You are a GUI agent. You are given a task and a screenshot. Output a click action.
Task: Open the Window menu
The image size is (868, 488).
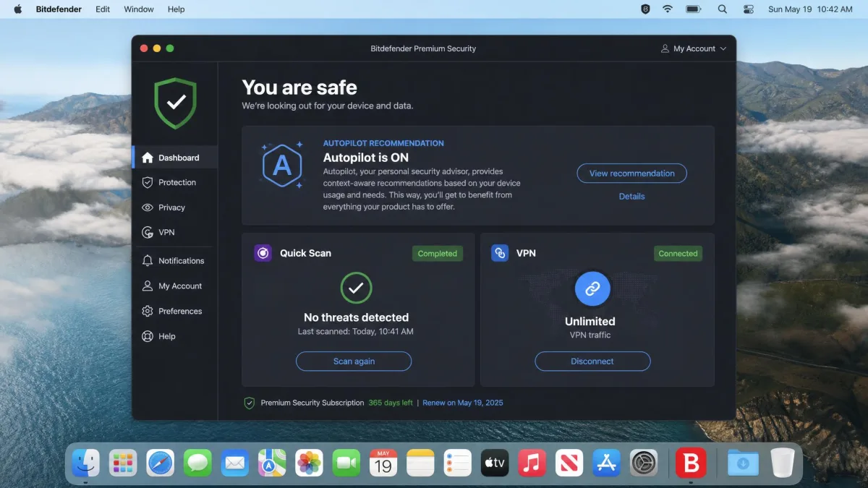[139, 9]
